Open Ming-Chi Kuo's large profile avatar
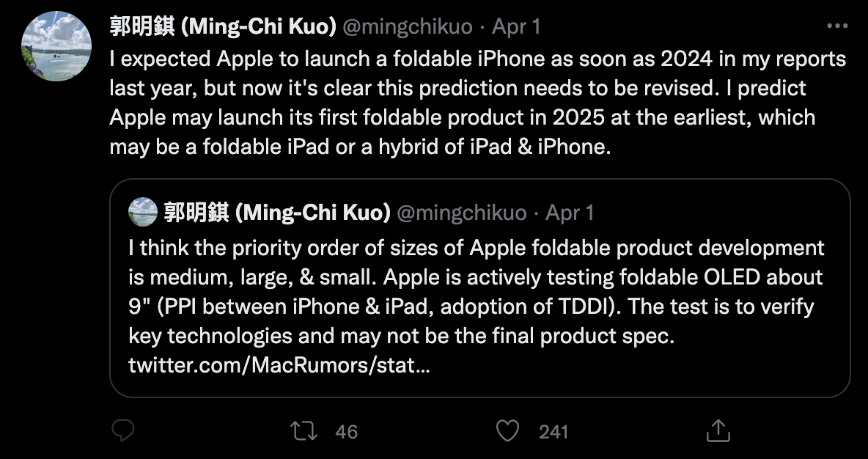 click(57, 47)
